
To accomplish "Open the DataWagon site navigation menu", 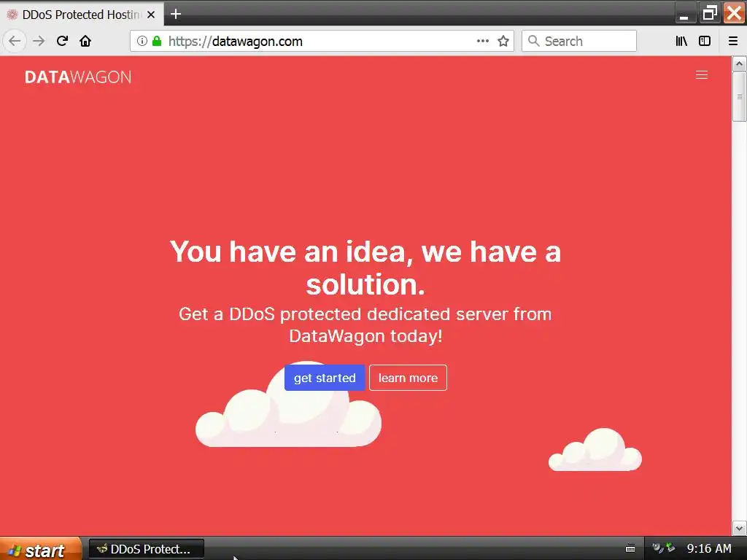I will [x=701, y=75].
